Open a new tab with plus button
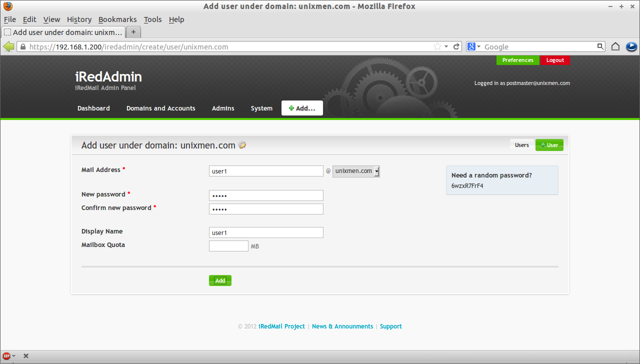Image resolution: width=640 pixels, height=364 pixels. [x=133, y=32]
